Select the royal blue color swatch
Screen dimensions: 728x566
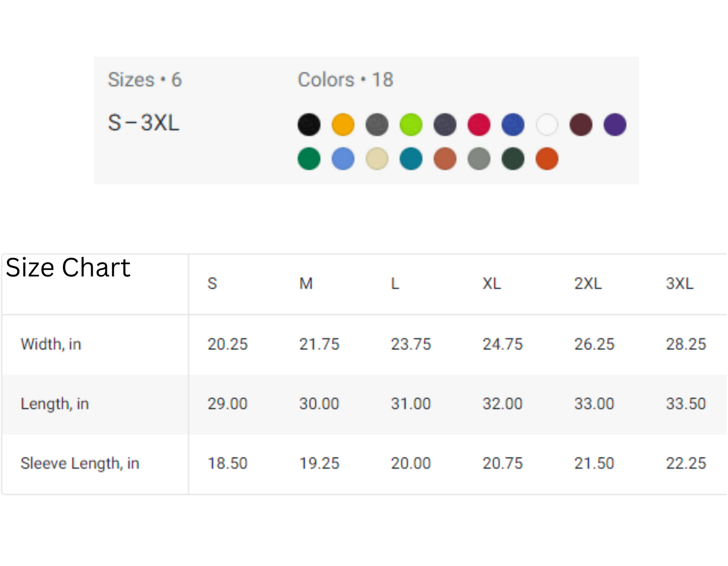pos(513,124)
